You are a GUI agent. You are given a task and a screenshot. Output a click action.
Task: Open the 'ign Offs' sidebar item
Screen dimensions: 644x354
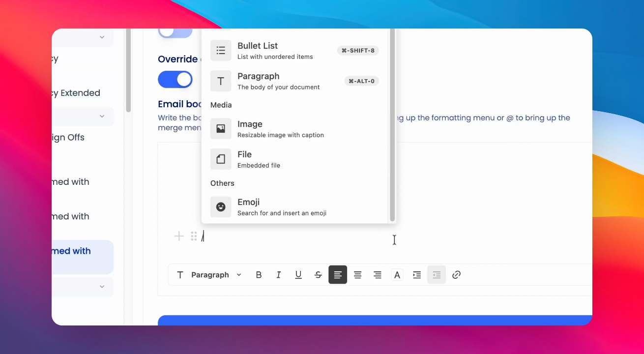click(x=68, y=137)
